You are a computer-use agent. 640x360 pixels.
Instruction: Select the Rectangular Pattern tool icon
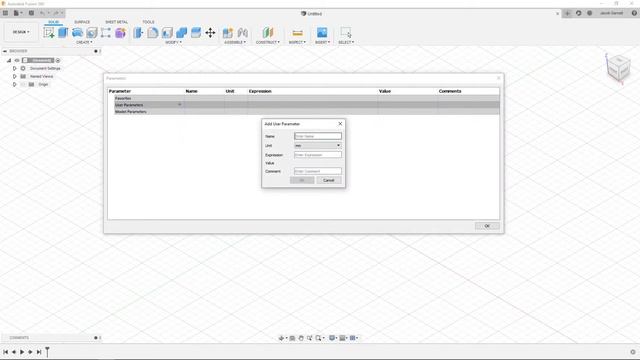tap(106, 33)
